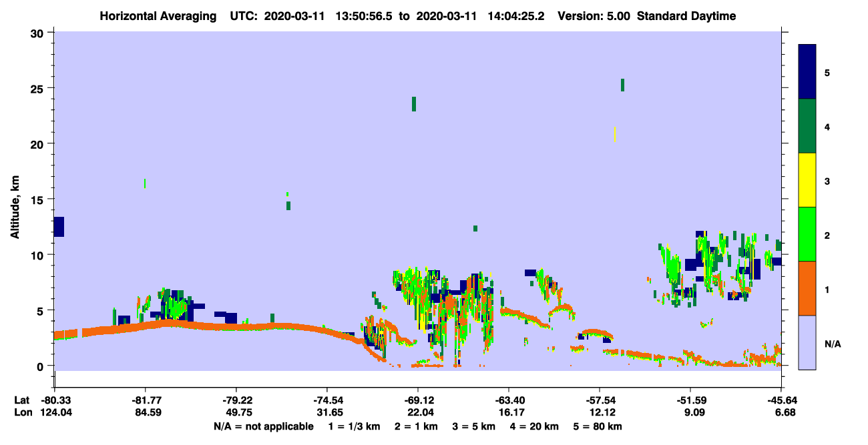Image resolution: width=868 pixels, height=445 pixels.
Task: Click the green feature near 23 km above -69.12
Action: point(414,103)
